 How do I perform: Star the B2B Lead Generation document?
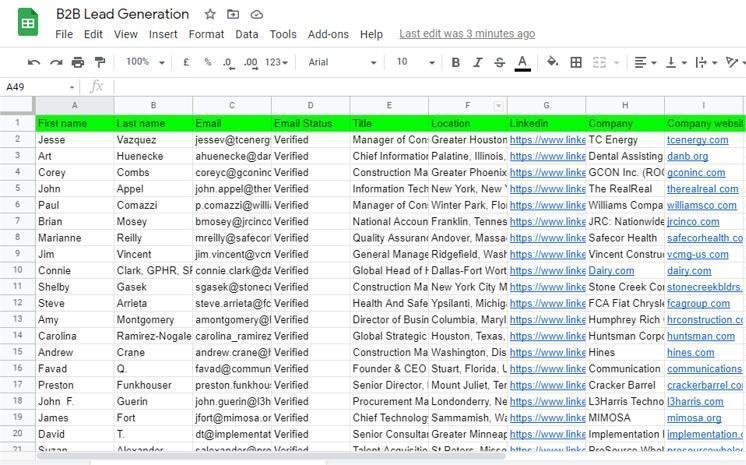pos(210,15)
